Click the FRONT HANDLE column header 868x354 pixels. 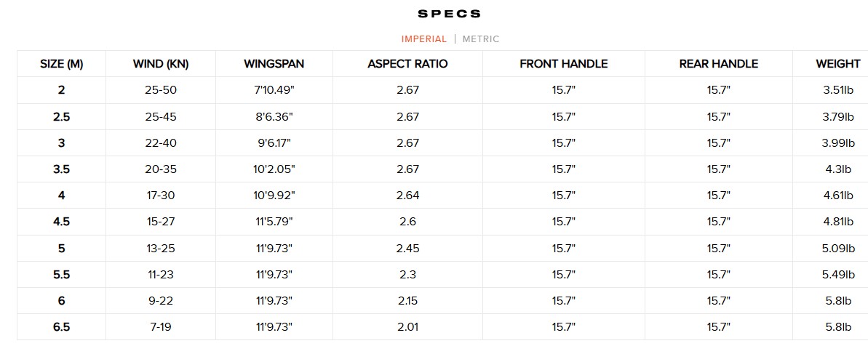[564, 64]
